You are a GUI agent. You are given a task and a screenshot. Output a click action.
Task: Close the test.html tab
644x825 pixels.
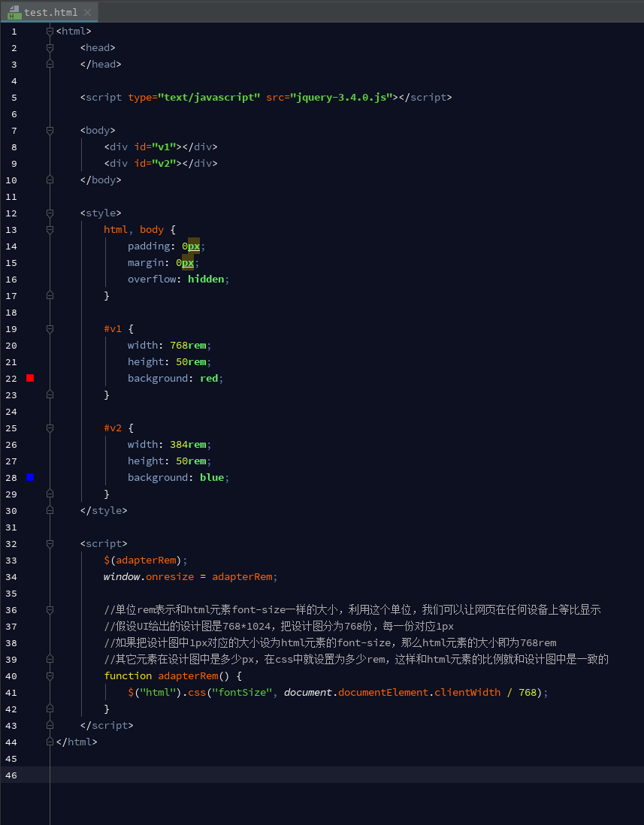pyautogui.click(x=88, y=12)
